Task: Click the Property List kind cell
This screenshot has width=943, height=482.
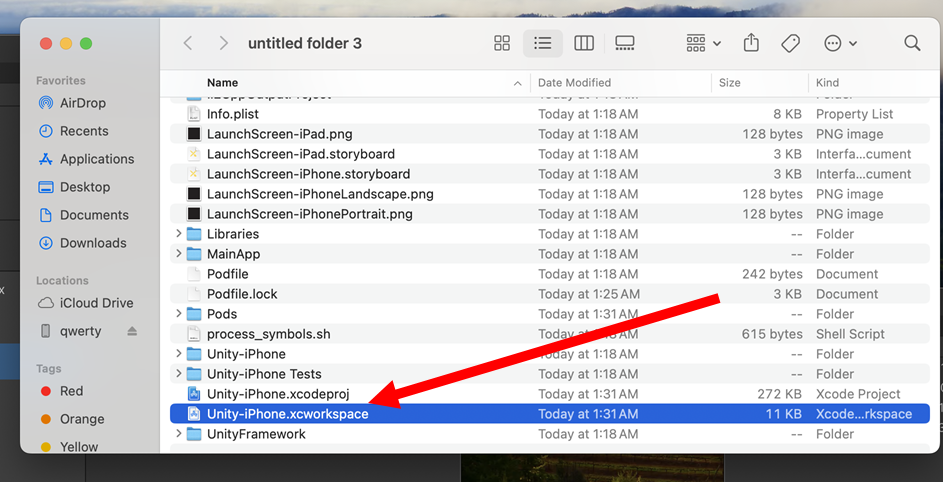Action: point(855,114)
